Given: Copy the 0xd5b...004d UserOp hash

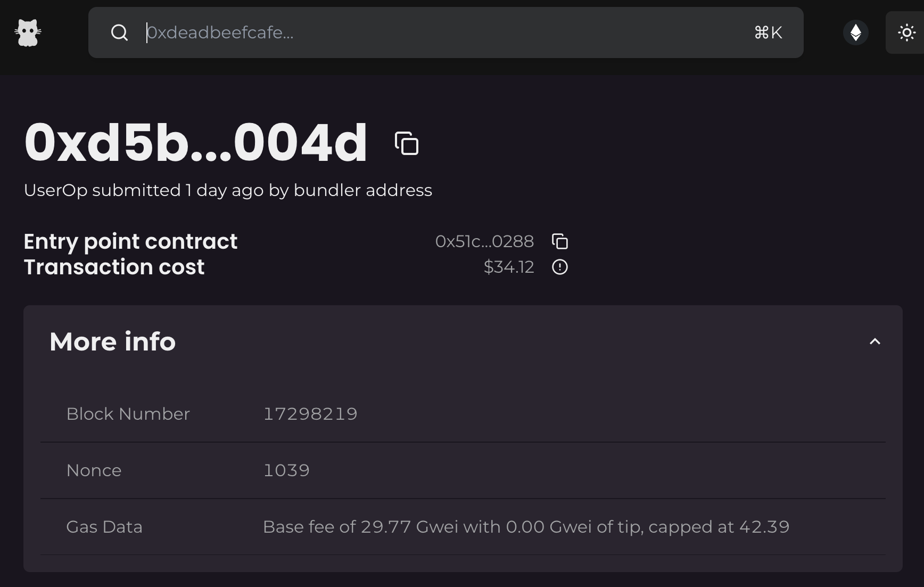Looking at the screenshot, I should (407, 143).
